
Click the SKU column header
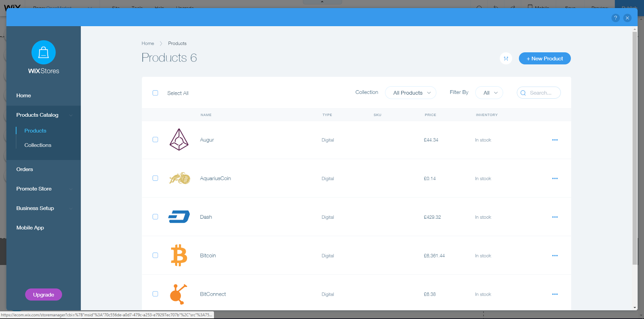pyautogui.click(x=377, y=115)
